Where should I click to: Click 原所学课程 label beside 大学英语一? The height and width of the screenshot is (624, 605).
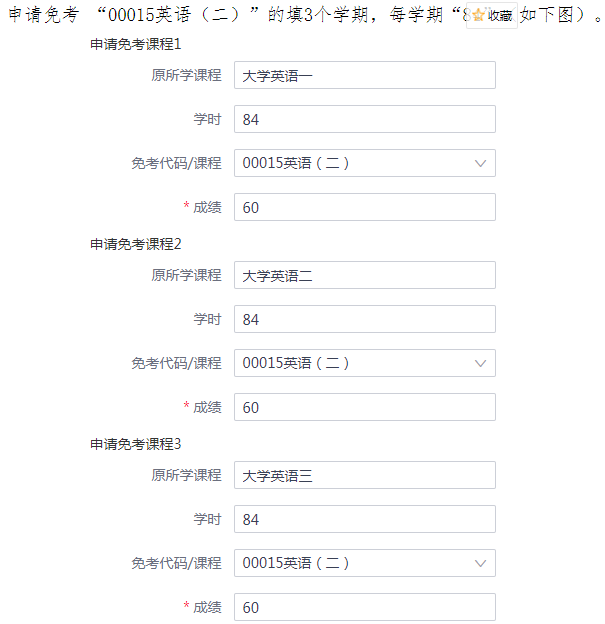186,75
